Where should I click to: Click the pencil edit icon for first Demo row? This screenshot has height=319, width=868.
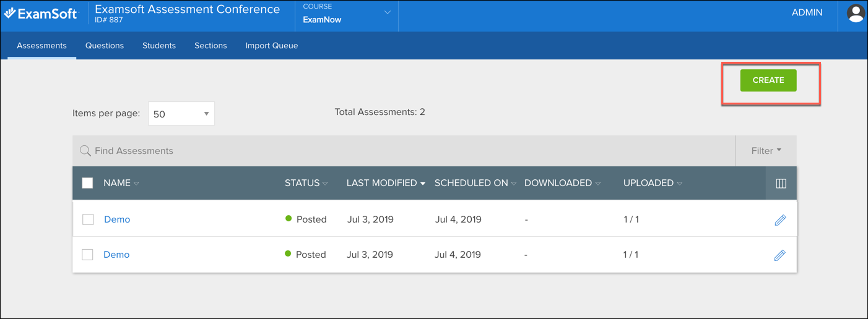tap(780, 220)
